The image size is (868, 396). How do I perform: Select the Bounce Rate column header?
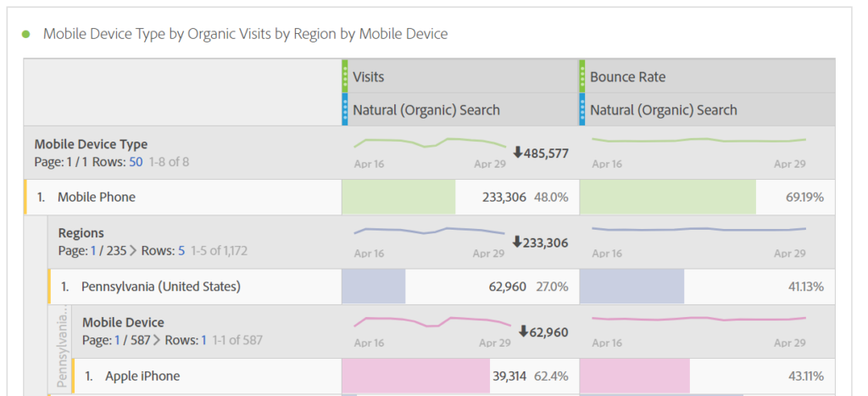pos(627,76)
